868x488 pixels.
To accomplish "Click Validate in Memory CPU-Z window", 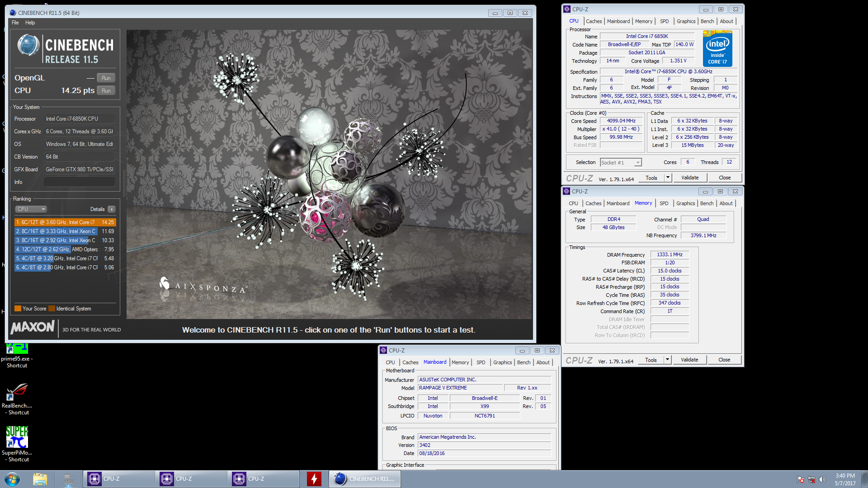I will click(689, 360).
